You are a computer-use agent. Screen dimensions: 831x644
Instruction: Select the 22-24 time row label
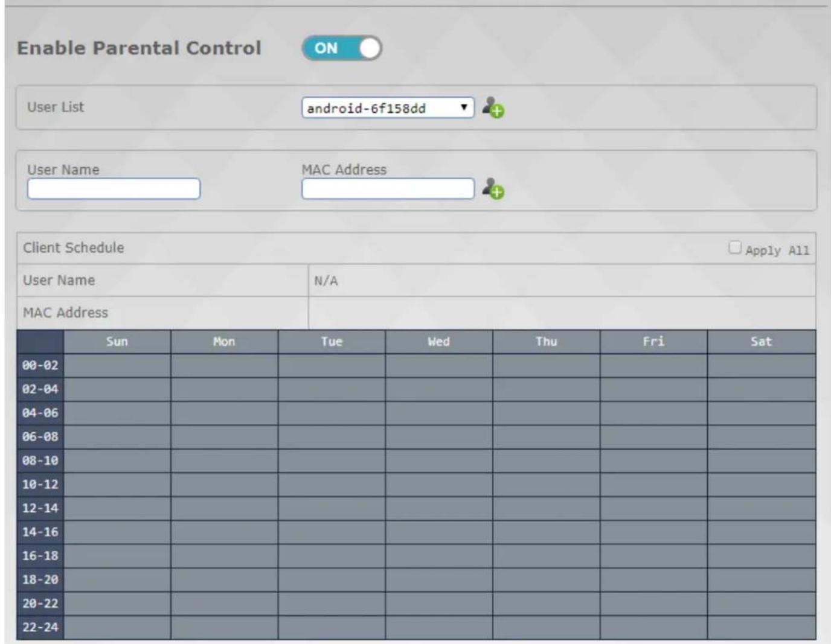[x=40, y=628]
